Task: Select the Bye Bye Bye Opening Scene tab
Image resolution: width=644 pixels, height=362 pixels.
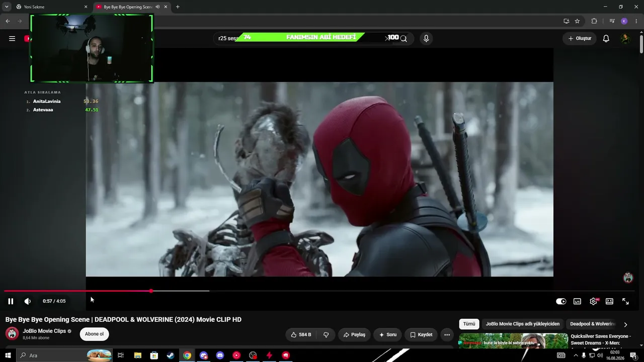Action: [x=132, y=7]
